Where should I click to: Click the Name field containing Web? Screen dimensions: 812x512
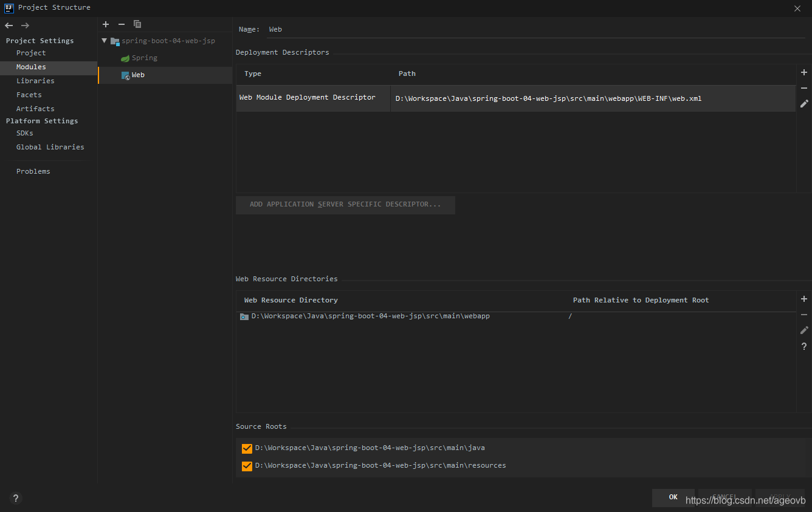pyautogui.click(x=535, y=29)
